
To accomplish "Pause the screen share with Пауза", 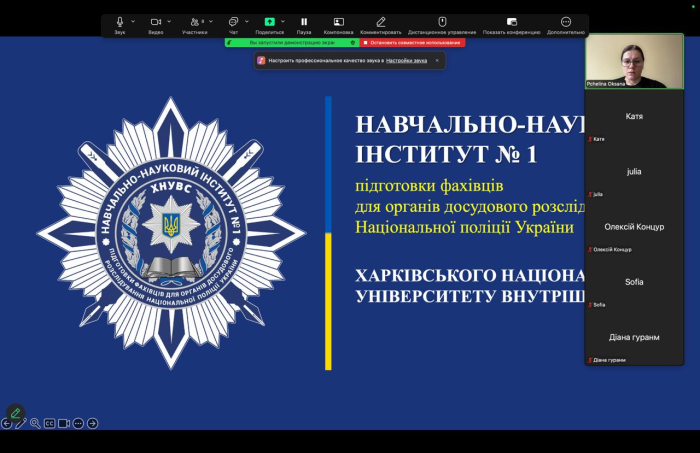I will (304, 22).
